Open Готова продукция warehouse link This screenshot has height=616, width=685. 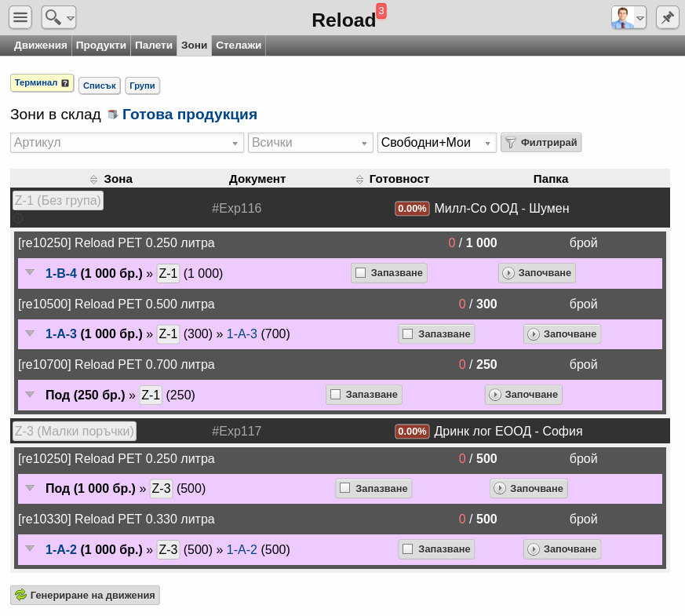tap(190, 115)
